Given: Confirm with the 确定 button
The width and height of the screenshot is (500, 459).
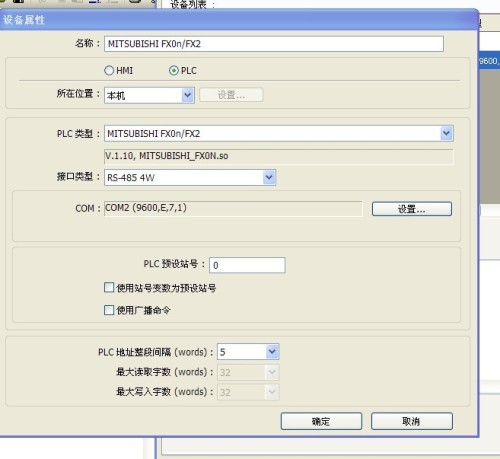Looking at the screenshot, I should (321, 421).
